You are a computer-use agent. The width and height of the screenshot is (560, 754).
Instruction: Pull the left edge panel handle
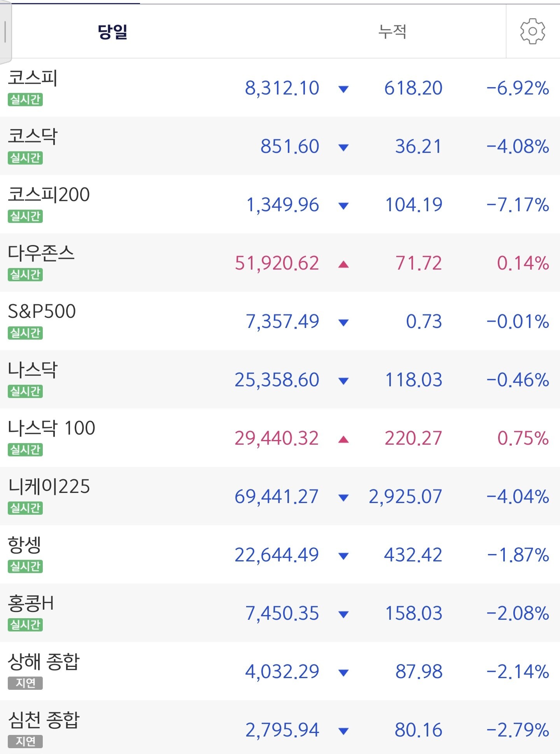coord(5,32)
